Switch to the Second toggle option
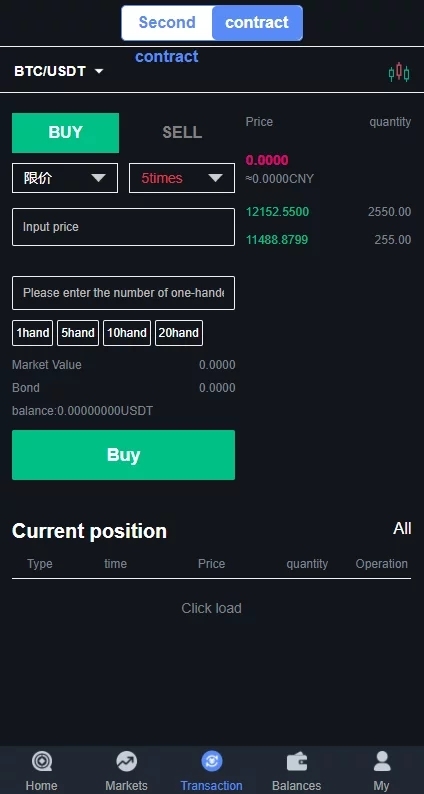 pyautogui.click(x=167, y=23)
